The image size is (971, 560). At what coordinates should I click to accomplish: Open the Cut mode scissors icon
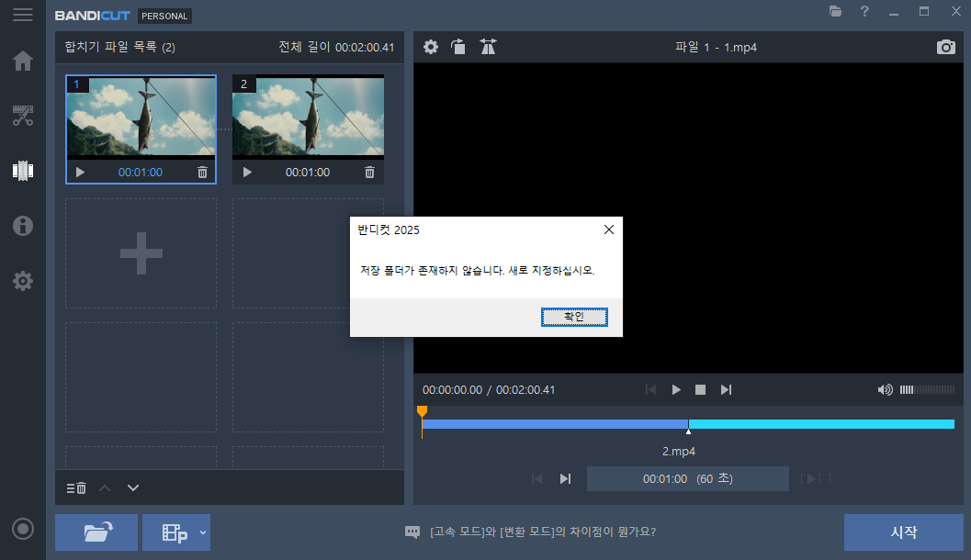(x=23, y=116)
